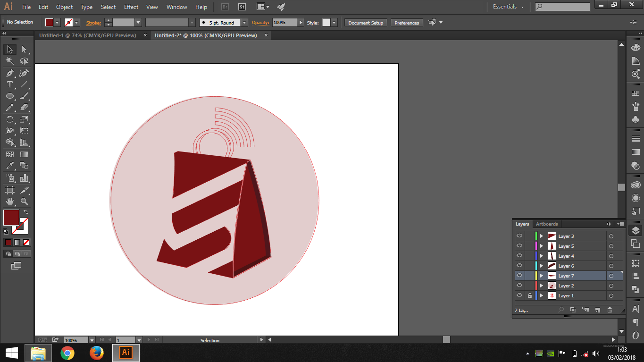Click the Preferences button

pyautogui.click(x=407, y=23)
